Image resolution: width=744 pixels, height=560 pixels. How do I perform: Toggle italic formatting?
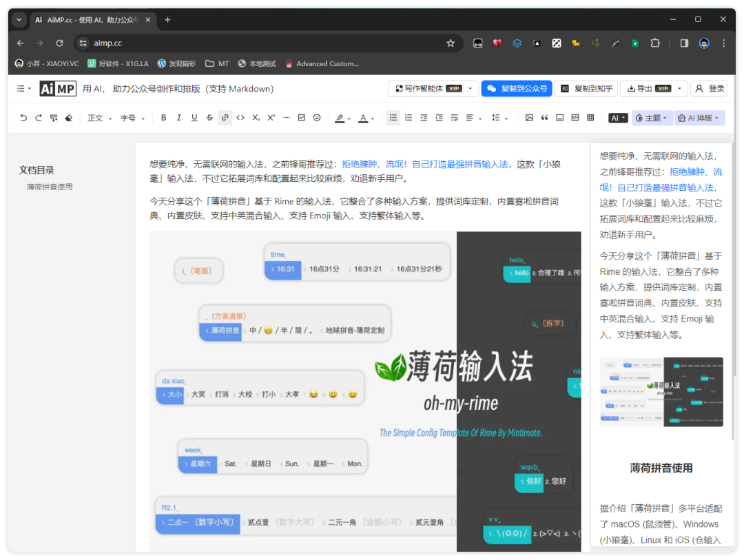[x=179, y=118]
